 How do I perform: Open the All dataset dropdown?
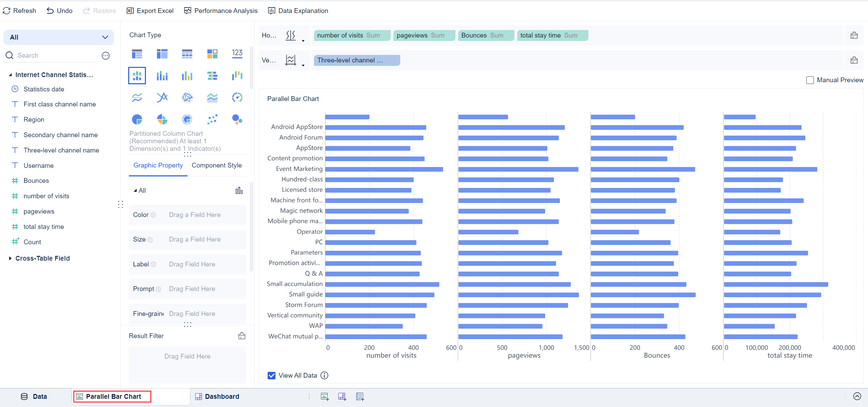point(59,37)
